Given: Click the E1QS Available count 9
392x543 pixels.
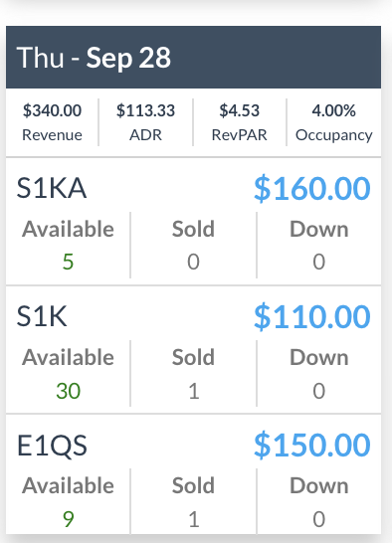Looking at the screenshot, I should click(68, 519).
